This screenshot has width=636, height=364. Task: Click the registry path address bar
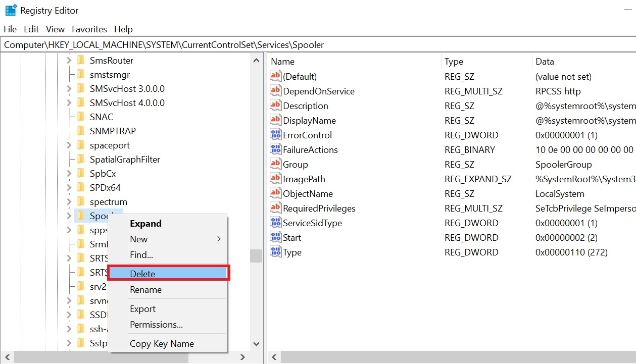pyautogui.click(x=318, y=45)
